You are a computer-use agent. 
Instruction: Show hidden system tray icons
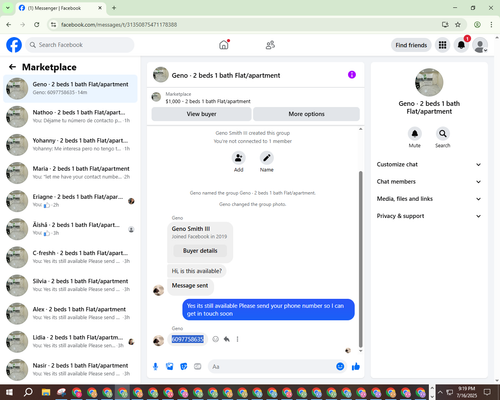(x=440, y=392)
